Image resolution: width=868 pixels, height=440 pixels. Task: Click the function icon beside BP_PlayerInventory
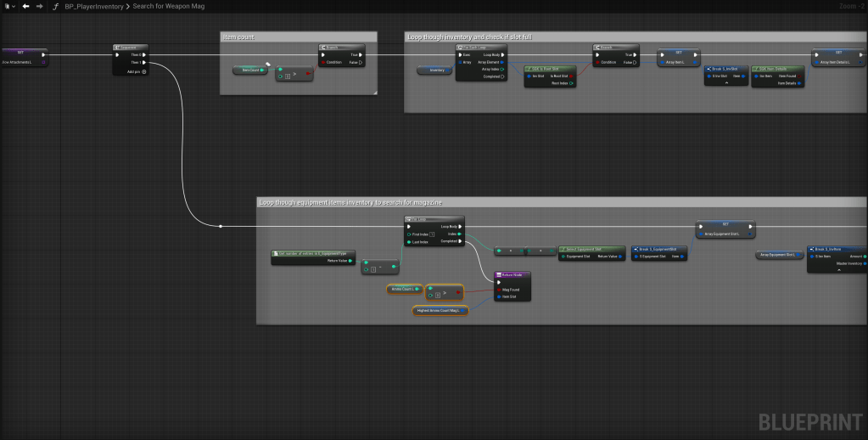[56, 6]
